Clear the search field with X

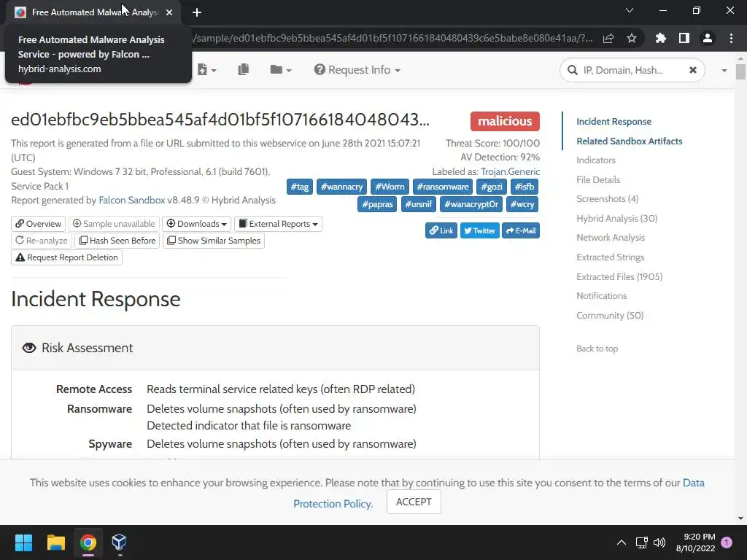pyautogui.click(x=693, y=70)
